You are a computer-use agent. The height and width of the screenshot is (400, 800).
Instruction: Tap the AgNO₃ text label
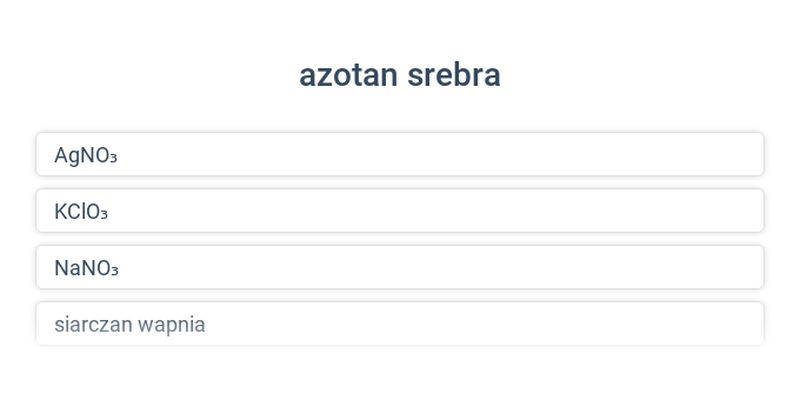tap(86, 156)
